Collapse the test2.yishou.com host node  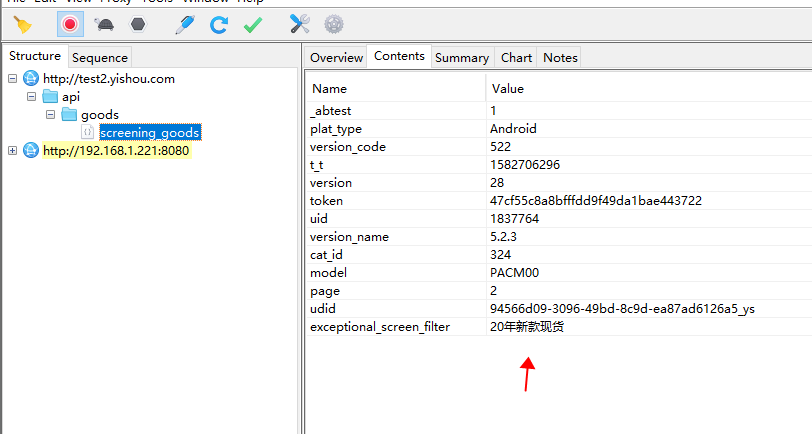point(12,79)
